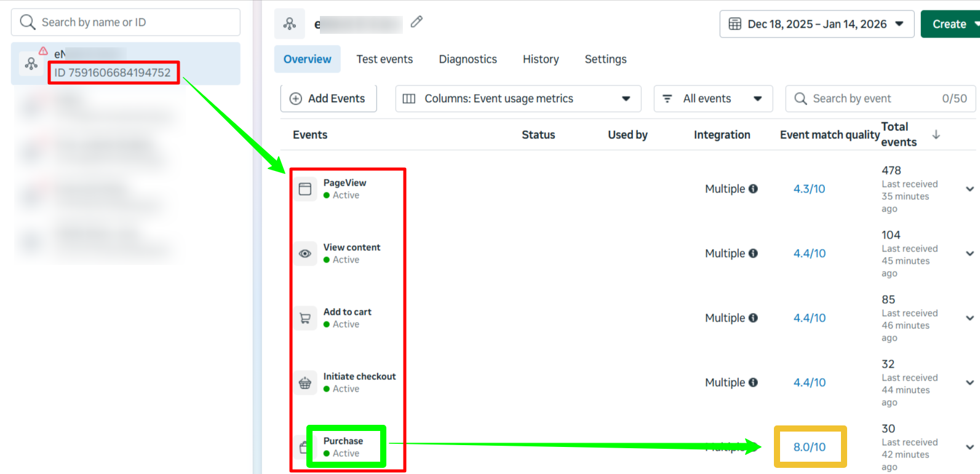Screen dimensions: 980x474
Task: Show info for PageView Multiple integration
Action: tap(753, 189)
